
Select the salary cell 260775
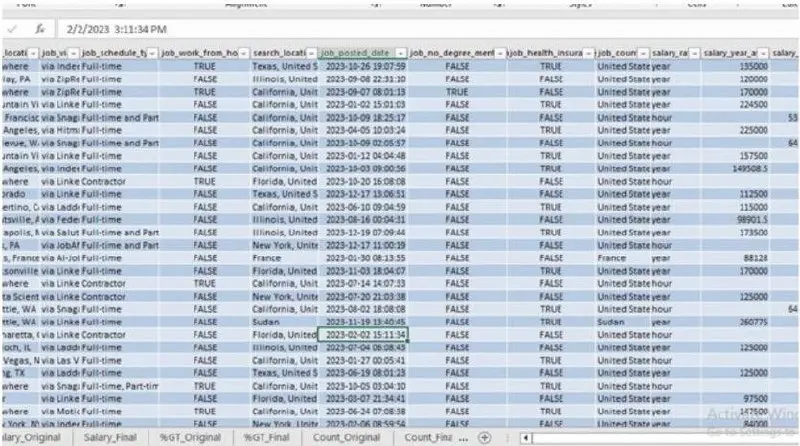735,322
